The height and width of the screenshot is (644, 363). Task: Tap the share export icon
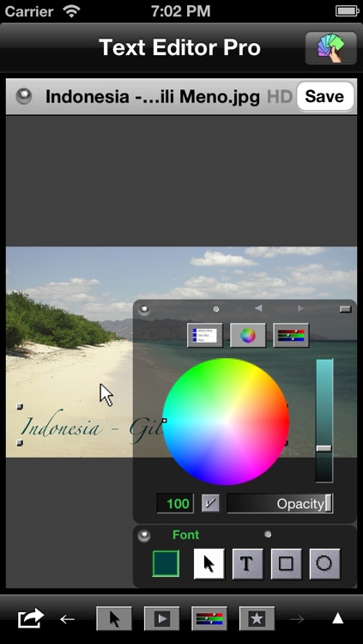[x=30, y=617]
